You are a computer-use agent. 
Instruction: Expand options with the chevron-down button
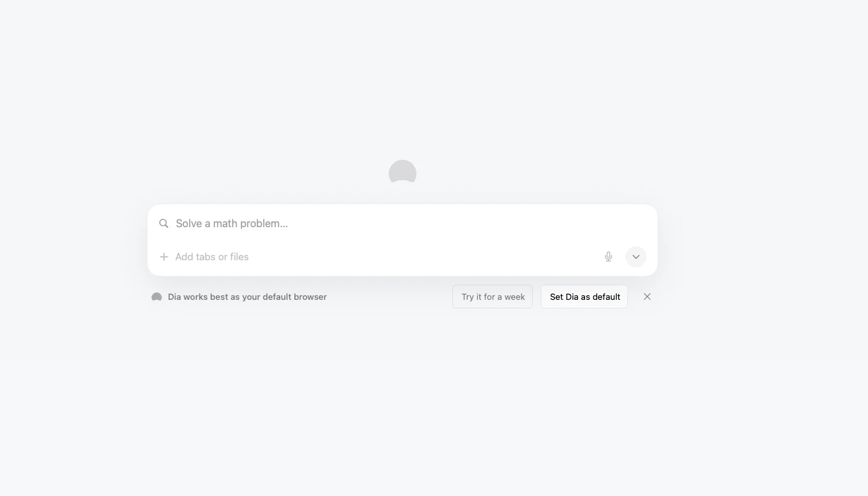pyautogui.click(x=635, y=257)
